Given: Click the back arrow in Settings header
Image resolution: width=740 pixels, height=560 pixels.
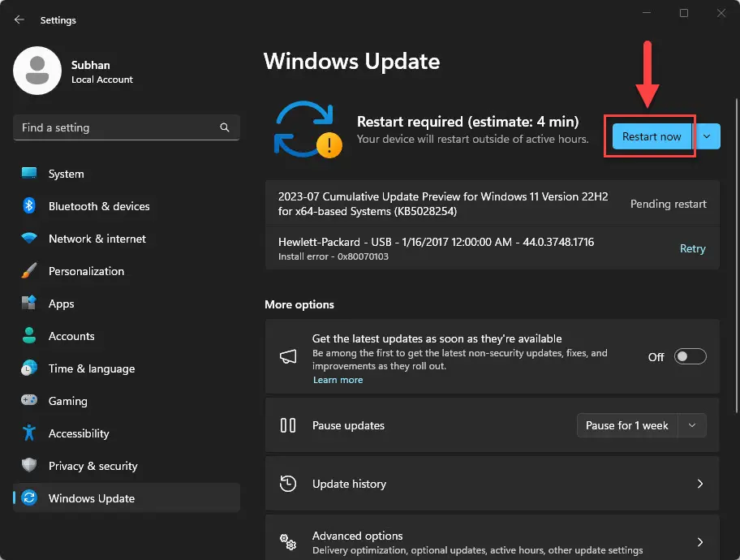Looking at the screenshot, I should pos(19,20).
